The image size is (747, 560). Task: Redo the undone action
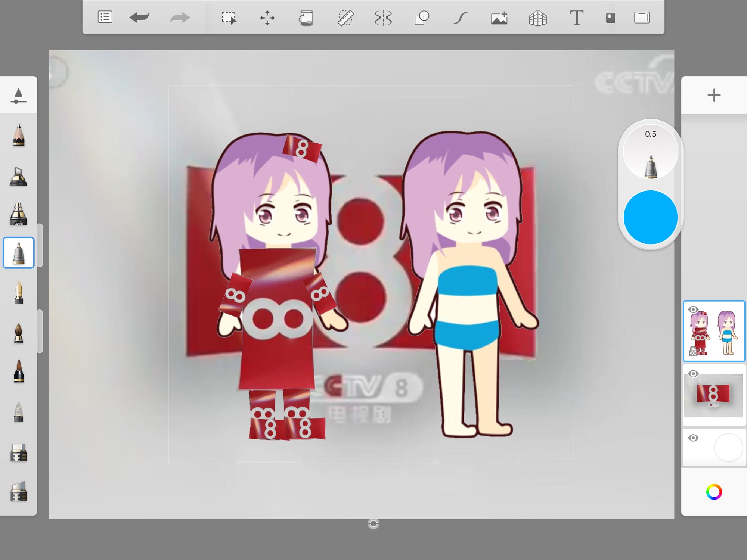(180, 18)
